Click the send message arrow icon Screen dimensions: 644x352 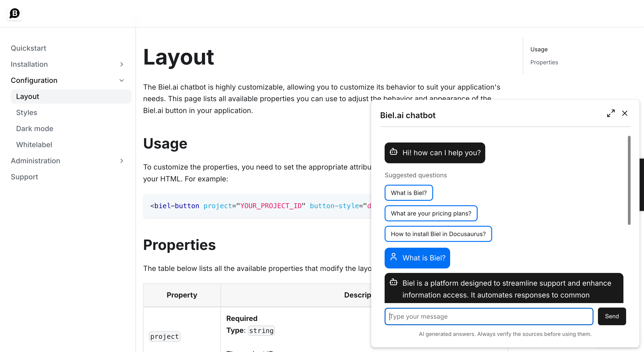click(x=612, y=316)
